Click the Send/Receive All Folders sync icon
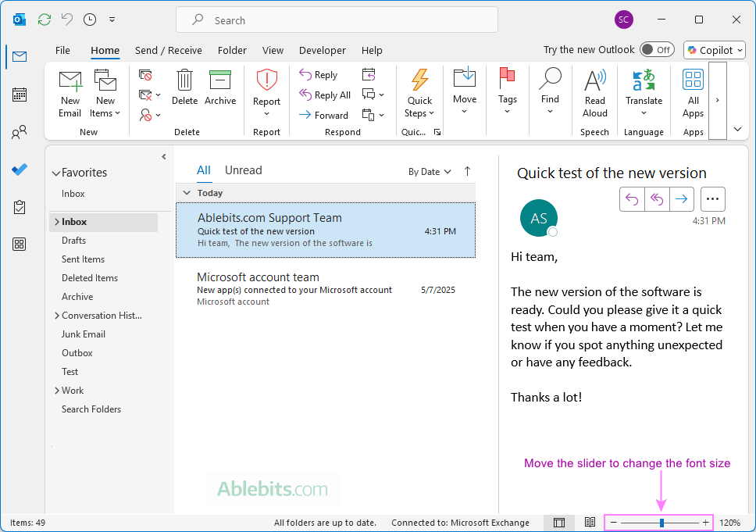 (x=45, y=20)
